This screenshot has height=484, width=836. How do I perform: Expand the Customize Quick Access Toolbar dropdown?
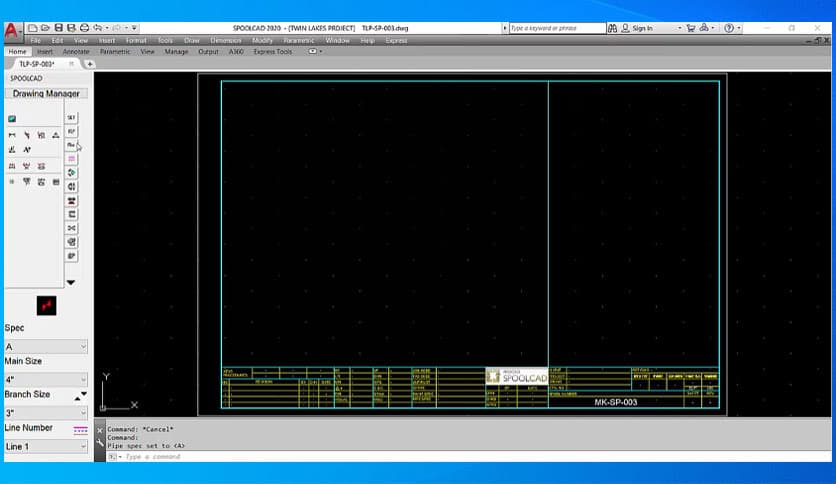[x=134, y=28]
